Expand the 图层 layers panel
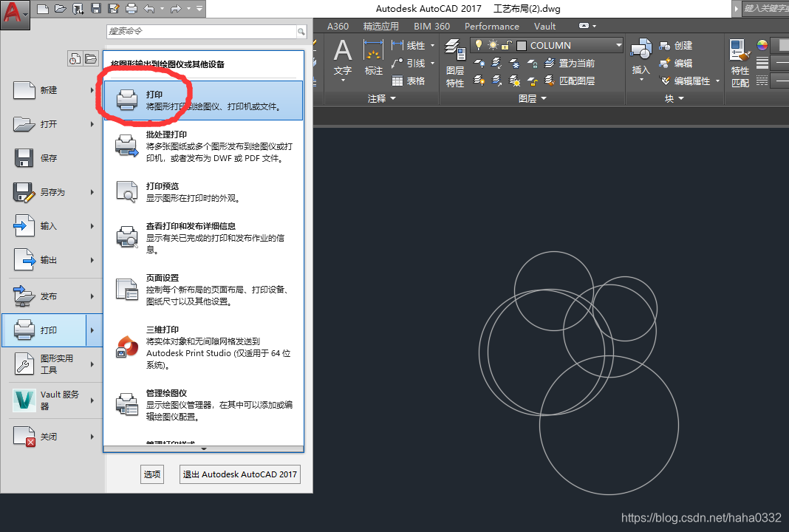The height and width of the screenshot is (532, 789). tap(533, 99)
